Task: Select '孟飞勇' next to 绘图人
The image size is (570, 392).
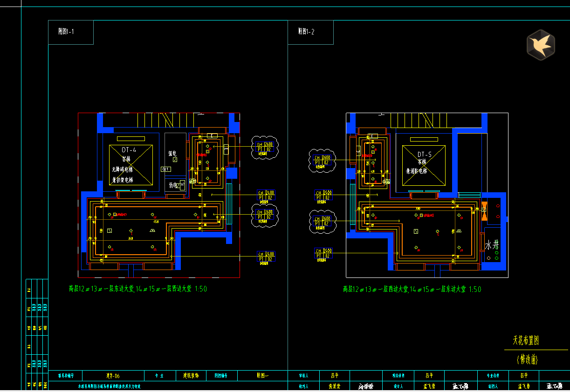Action: pos(524,386)
